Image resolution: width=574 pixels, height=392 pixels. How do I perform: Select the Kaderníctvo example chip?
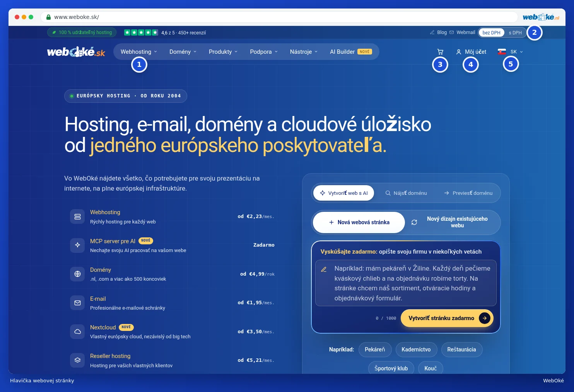tap(416, 349)
